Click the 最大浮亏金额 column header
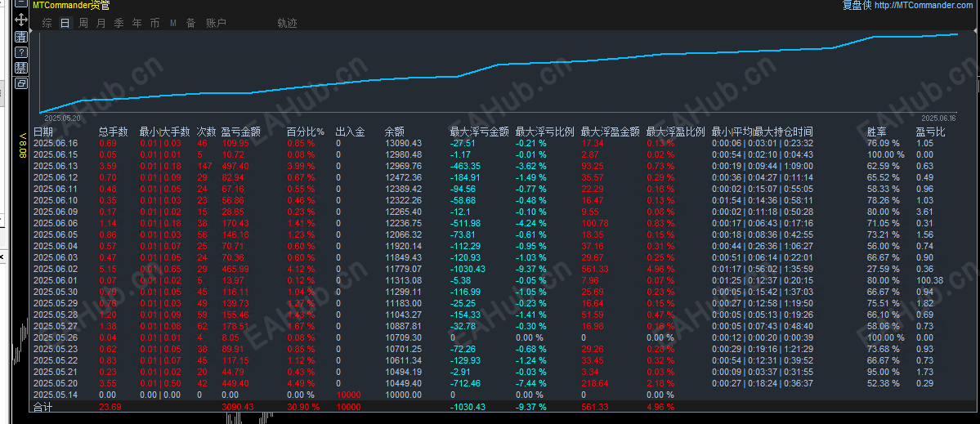Screen dimensions: 980x424 click(x=480, y=132)
